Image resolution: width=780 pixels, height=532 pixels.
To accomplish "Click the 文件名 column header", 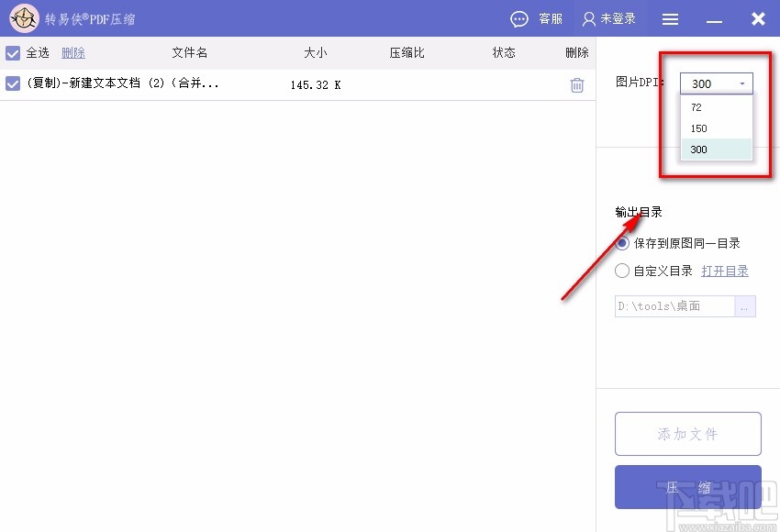I will point(189,52).
